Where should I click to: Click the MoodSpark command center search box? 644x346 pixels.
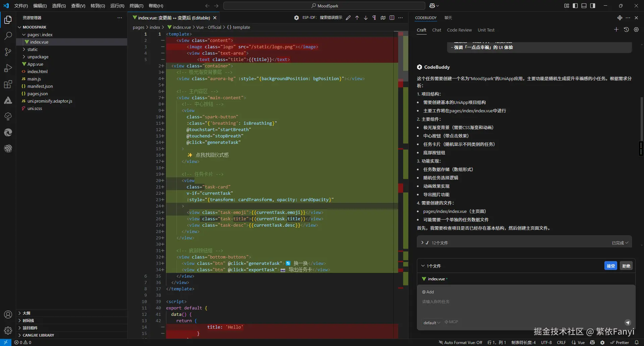324,6
